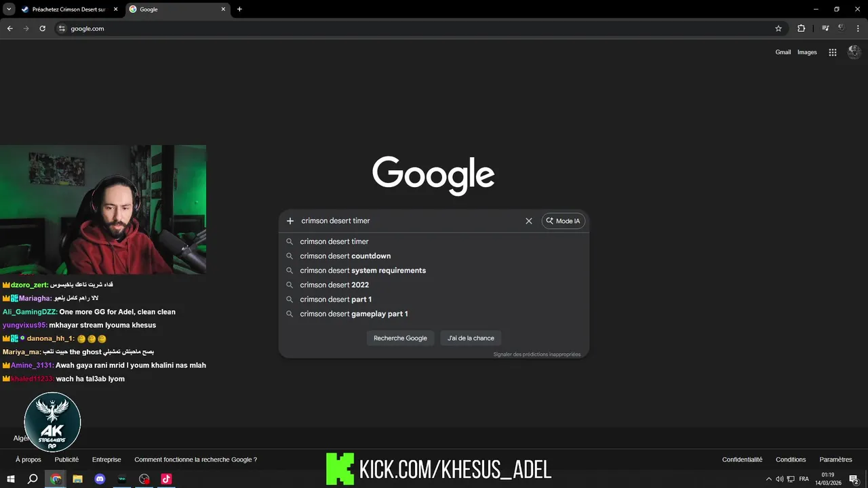Open the Confidentialité footer link
This screenshot has width=868, height=488.
click(x=742, y=460)
